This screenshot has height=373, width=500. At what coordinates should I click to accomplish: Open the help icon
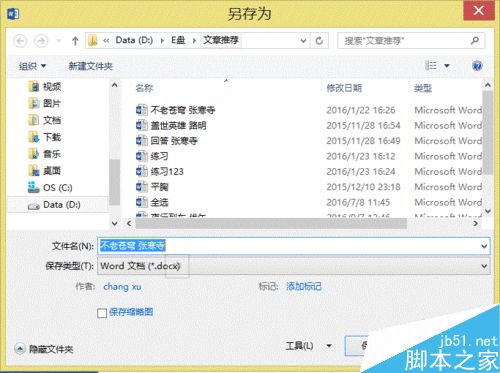[x=477, y=66]
